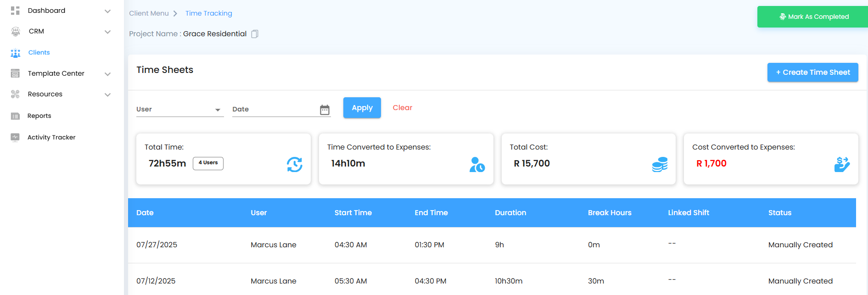Image resolution: width=868 pixels, height=295 pixels.
Task: Open Clients in the sidebar
Action: [39, 53]
